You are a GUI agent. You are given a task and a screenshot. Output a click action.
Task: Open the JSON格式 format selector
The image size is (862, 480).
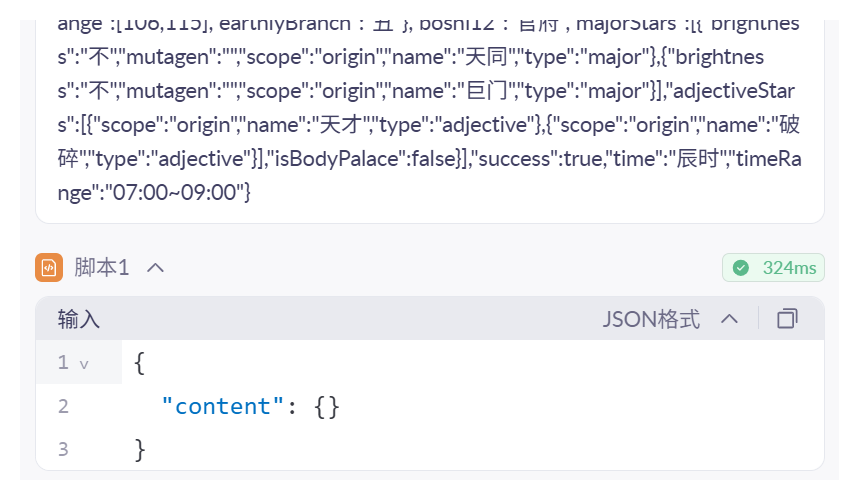[x=651, y=319]
